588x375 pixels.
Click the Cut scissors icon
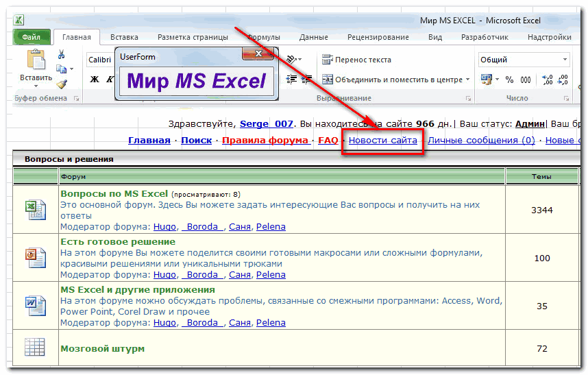[61, 54]
